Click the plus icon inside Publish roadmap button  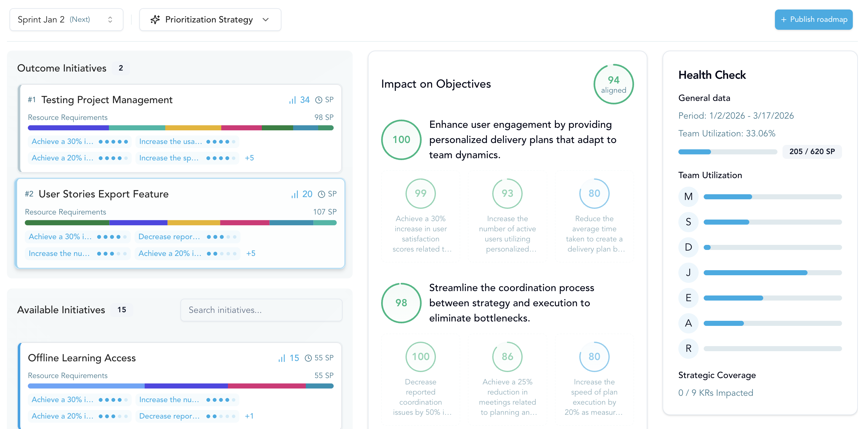(x=784, y=20)
